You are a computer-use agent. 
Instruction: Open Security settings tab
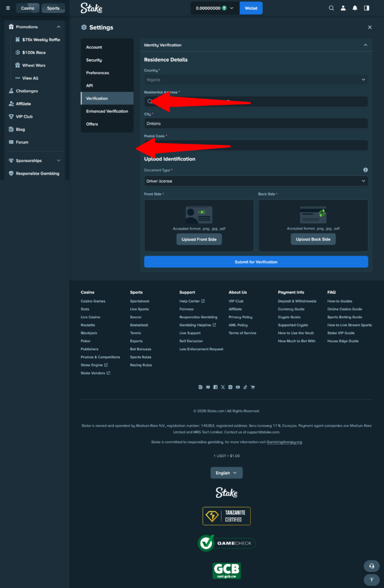pos(107,60)
